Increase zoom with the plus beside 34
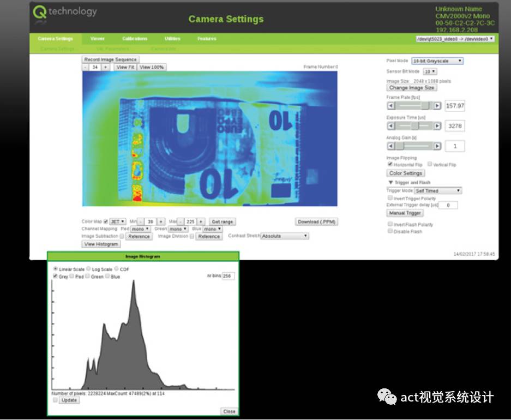This screenshot has height=420, width=511. (x=105, y=67)
